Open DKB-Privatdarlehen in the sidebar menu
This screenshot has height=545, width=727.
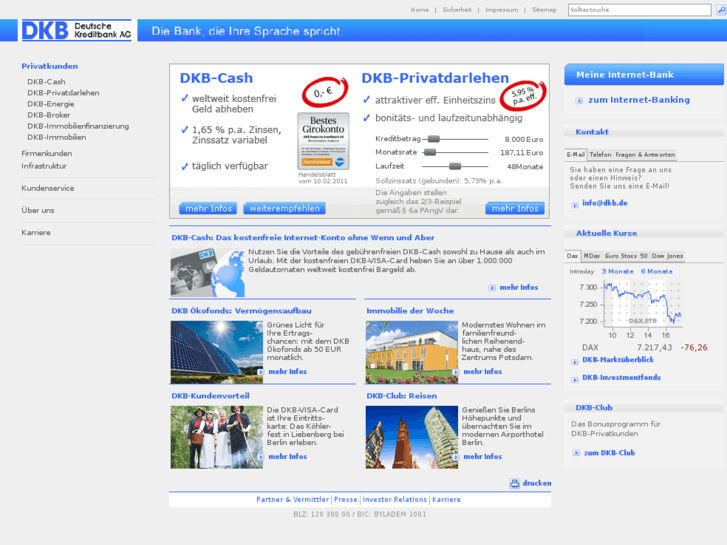point(63,93)
